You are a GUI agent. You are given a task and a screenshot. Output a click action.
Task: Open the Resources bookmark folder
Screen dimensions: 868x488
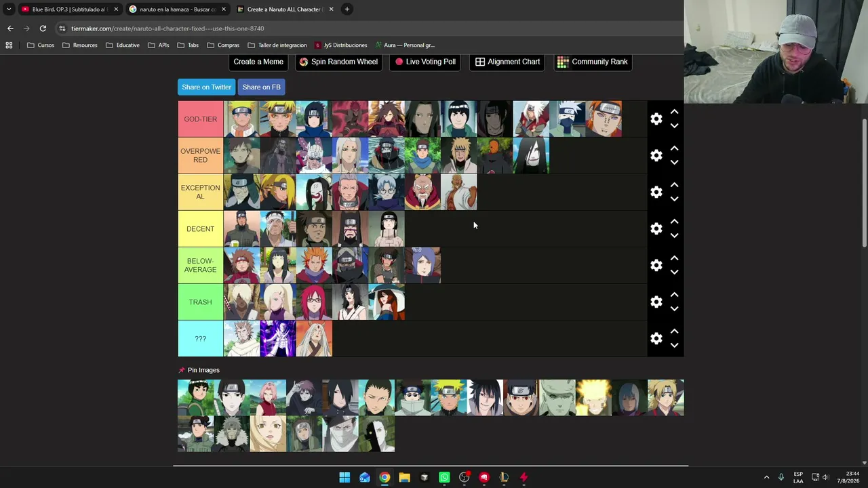point(80,45)
